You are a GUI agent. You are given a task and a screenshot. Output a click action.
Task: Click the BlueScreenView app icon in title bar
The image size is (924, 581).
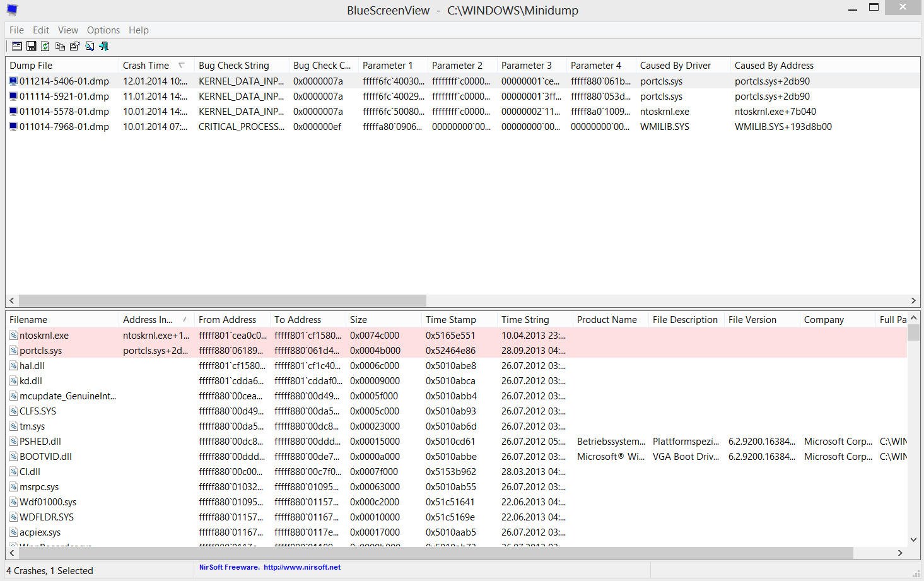(x=13, y=10)
